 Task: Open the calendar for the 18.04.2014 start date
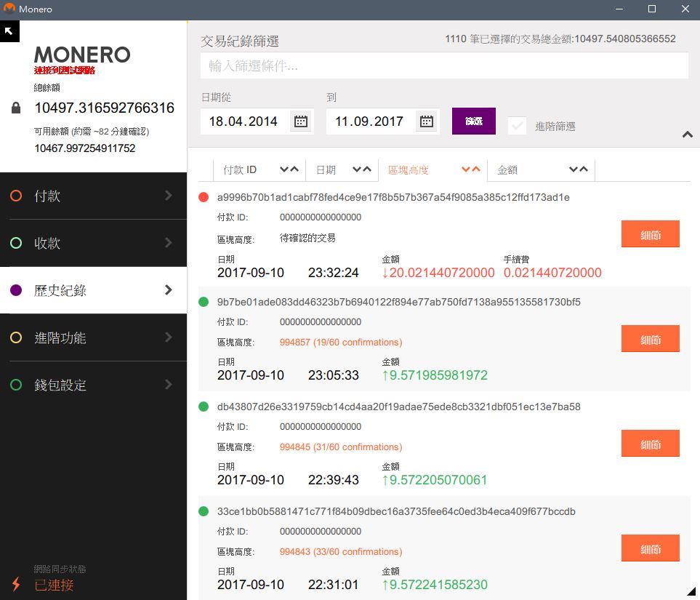pyautogui.click(x=301, y=121)
